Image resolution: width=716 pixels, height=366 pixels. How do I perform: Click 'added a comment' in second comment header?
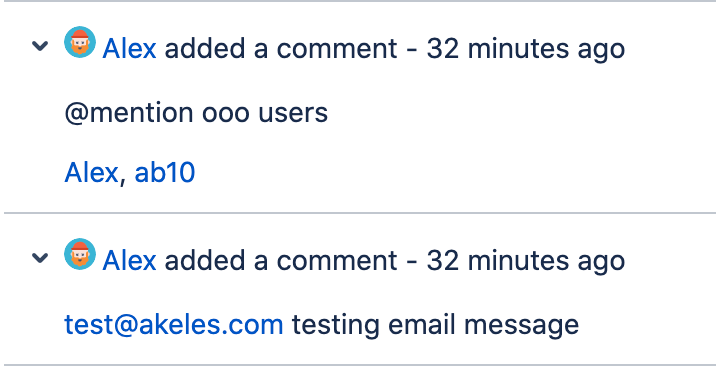[281, 261]
